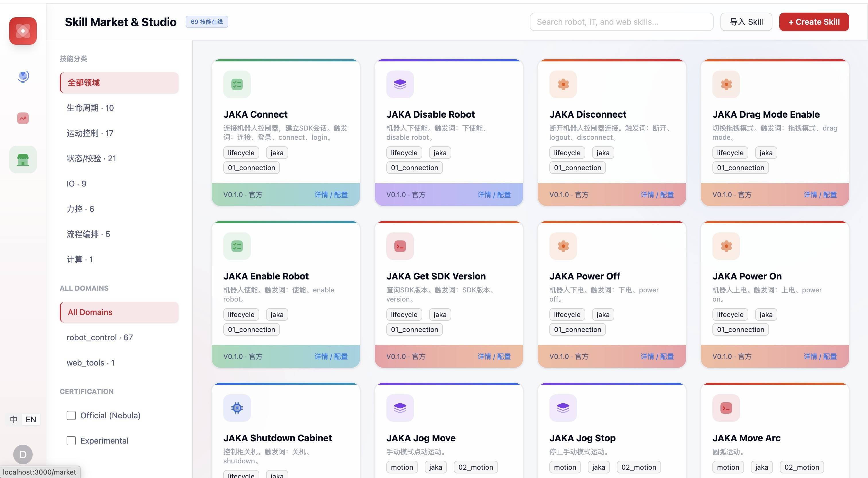
Task: Click the + Create Skill button
Action: point(814,22)
